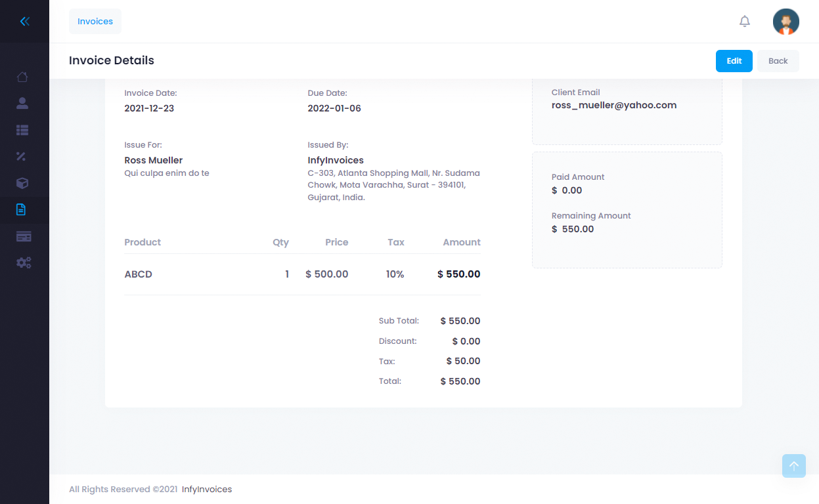The image size is (819, 504).
Task: Click the InfyInvoices footer link
Action: [207, 489]
